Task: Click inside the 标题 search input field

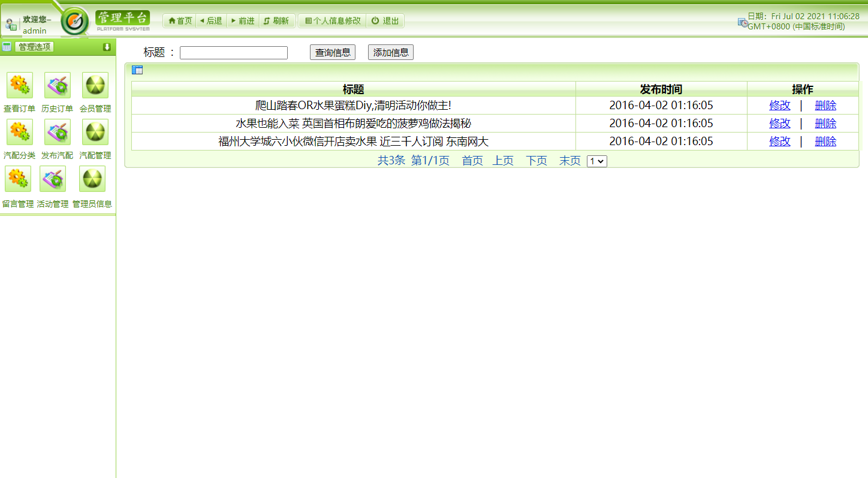Action: tap(233, 52)
